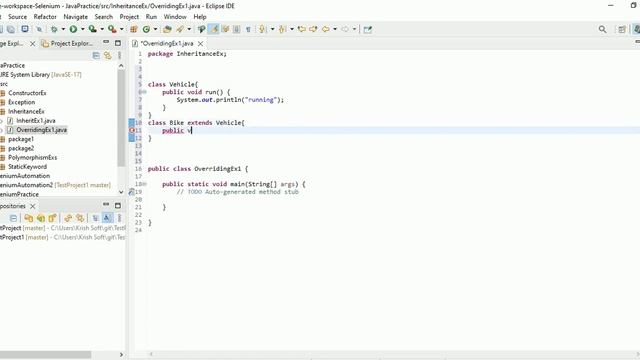Toggle Show Whitespace Characters pilcrow icon
Screen dimensions: 640x360
click(x=248, y=29)
